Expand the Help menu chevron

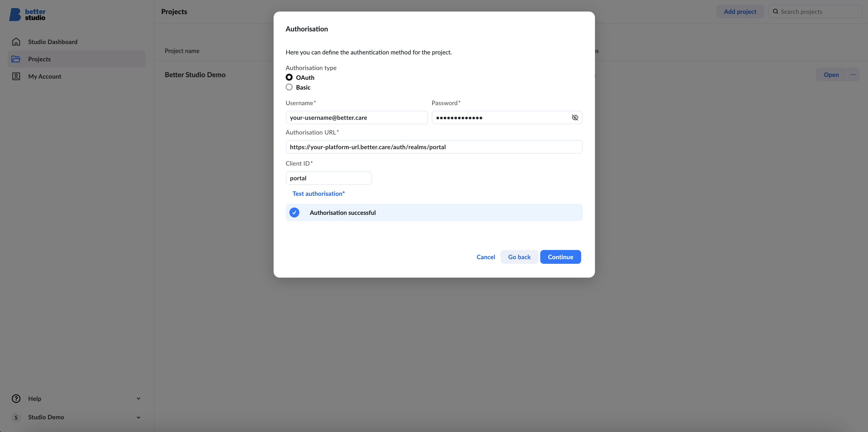pyautogui.click(x=139, y=399)
